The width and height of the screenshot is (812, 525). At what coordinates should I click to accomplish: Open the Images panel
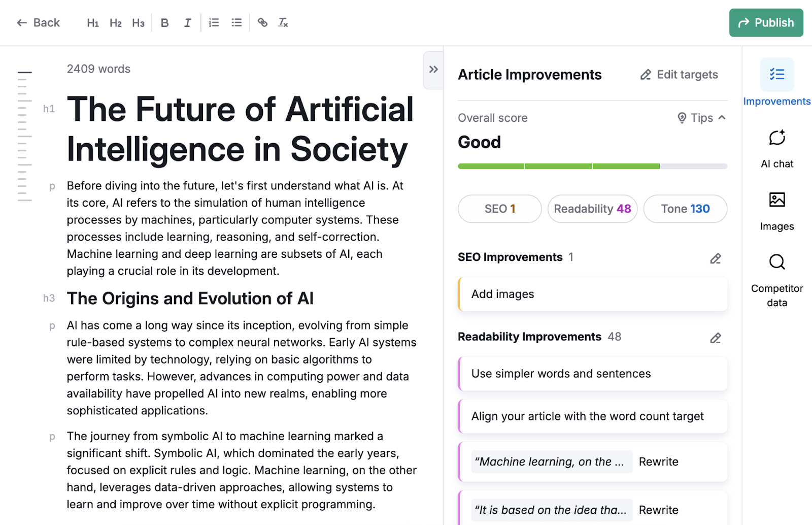click(x=776, y=209)
